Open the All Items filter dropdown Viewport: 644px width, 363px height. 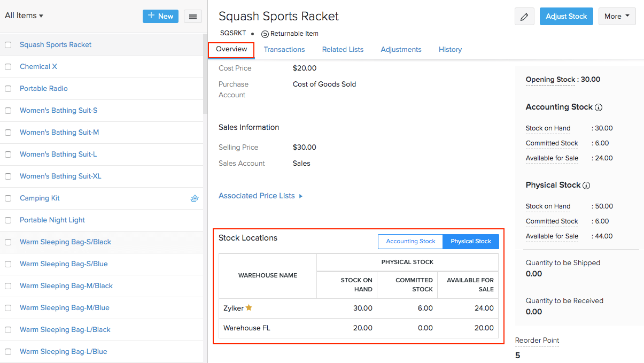[24, 16]
